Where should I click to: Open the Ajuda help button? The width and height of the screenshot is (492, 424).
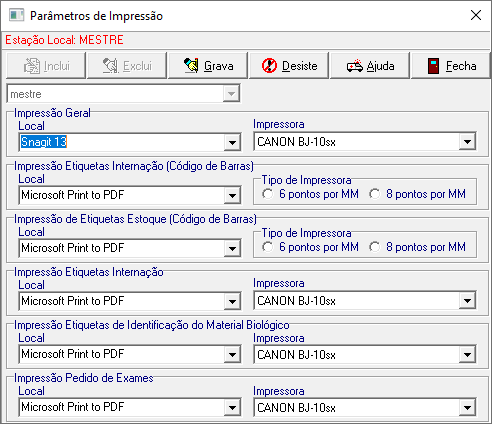click(370, 65)
